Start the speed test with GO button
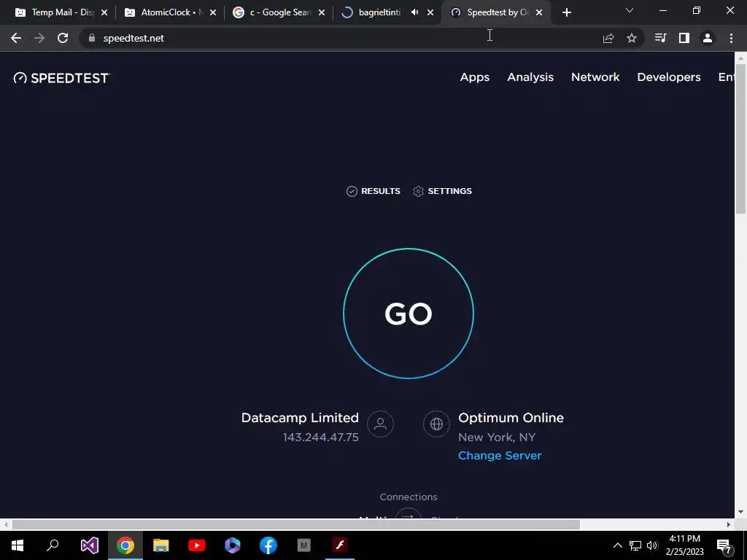 (x=409, y=314)
